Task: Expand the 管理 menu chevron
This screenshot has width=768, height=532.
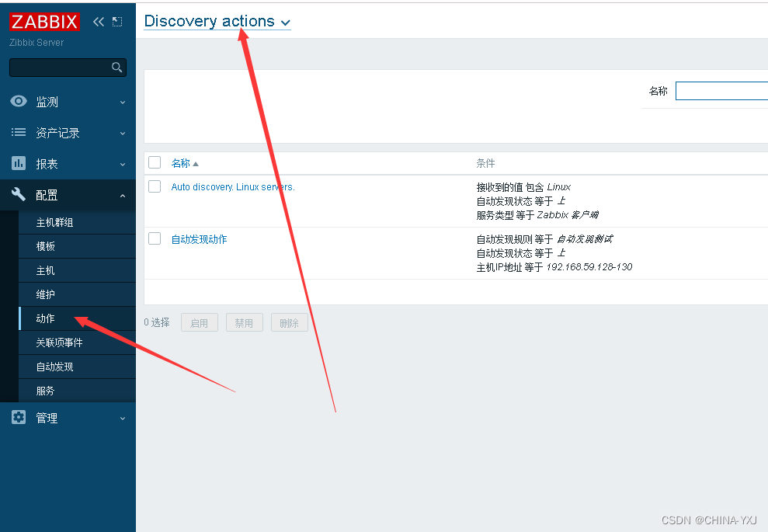Action: pos(123,419)
